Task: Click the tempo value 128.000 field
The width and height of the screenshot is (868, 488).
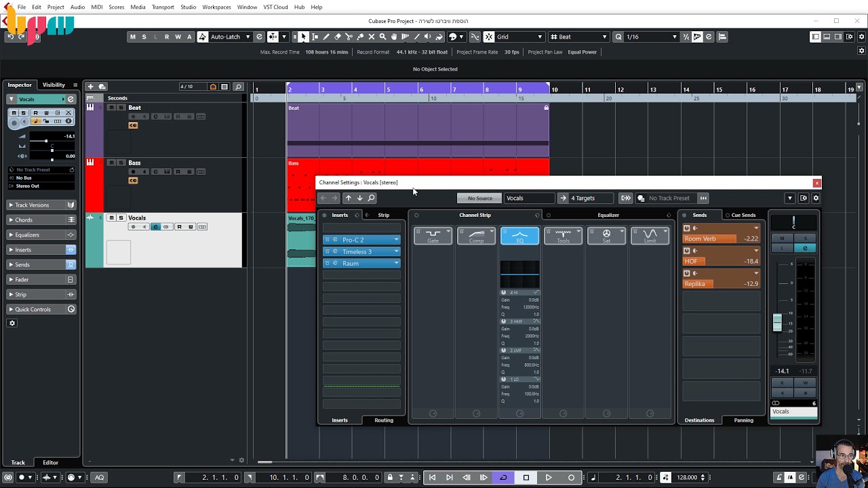Action: (x=687, y=477)
